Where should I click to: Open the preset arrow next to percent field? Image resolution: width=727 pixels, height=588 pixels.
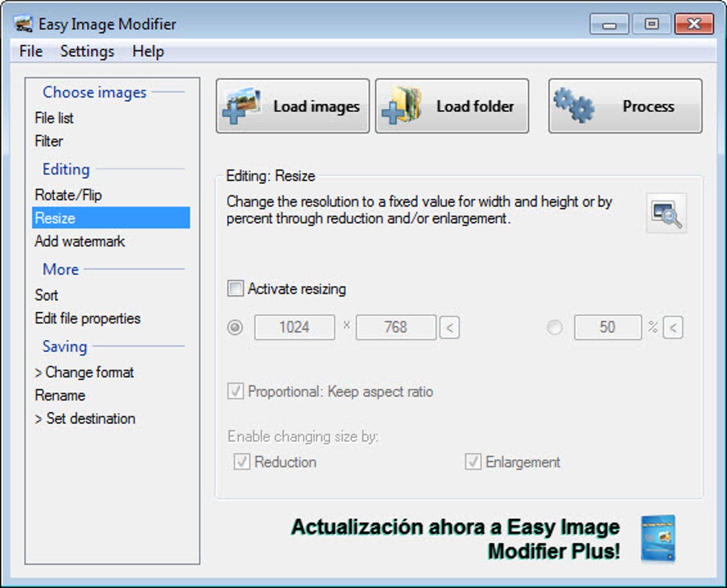point(673,328)
